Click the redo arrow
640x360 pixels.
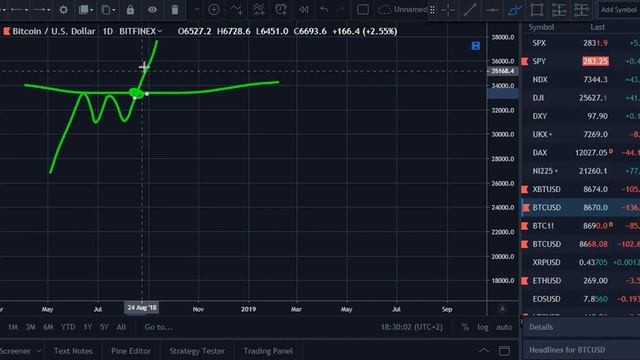340,9
